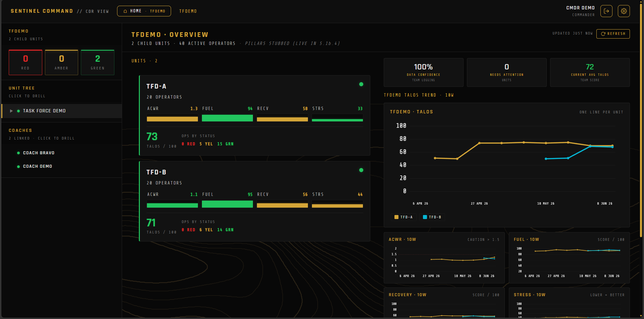Click green status dot beside Coach Bravo
The width and height of the screenshot is (644, 319).
click(x=18, y=153)
